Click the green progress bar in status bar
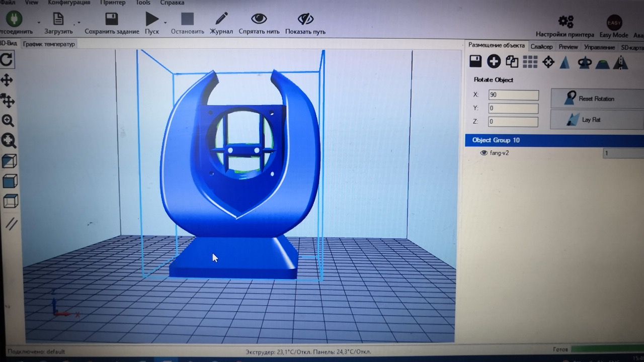Screen dimensions: 644x362 coord(607,348)
